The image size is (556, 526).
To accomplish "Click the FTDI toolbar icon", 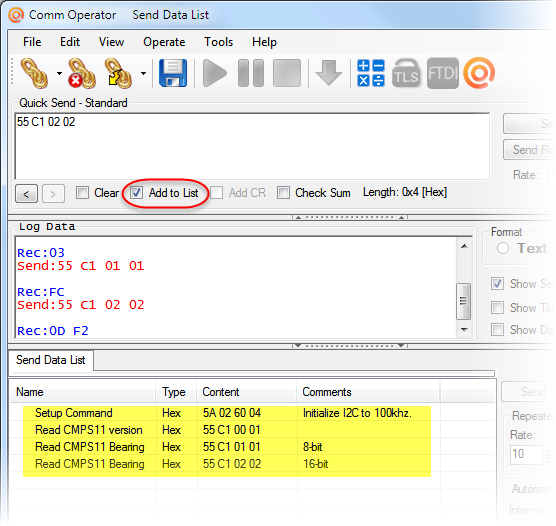I will pyautogui.click(x=443, y=73).
